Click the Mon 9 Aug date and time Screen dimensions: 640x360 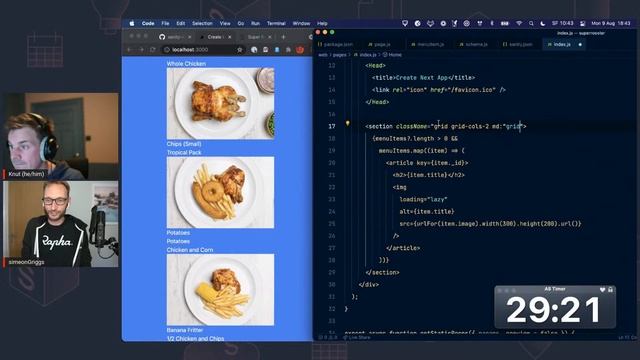click(x=611, y=24)
